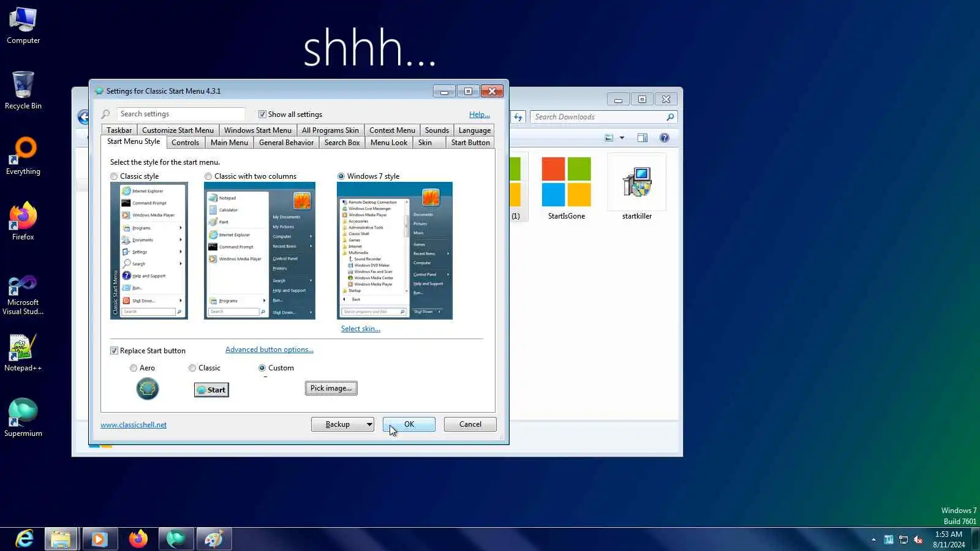The width and height of the screenshot is (980, 551).
Task: Launch Internet Explorer from the taskbar
Action: point(24,539)
